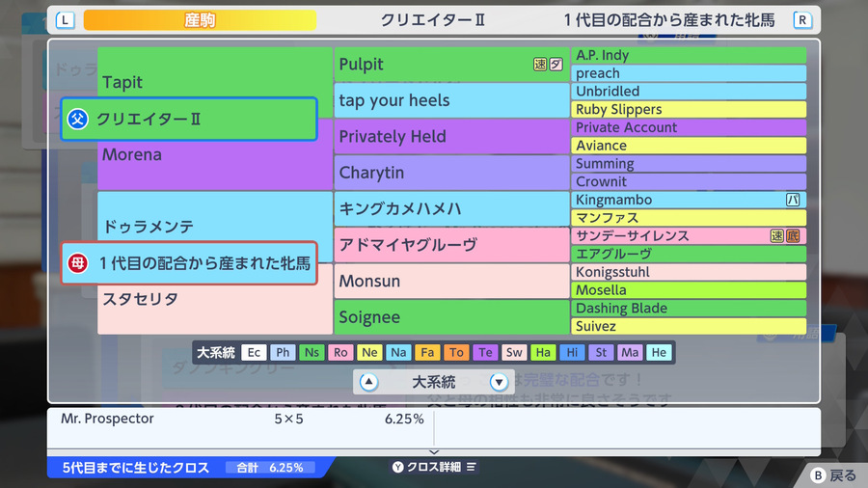The width and height of the screenshot is (868, 488).
Task: Select dam row 1代目の配合から産まれた牝馬
Action: 189,263
